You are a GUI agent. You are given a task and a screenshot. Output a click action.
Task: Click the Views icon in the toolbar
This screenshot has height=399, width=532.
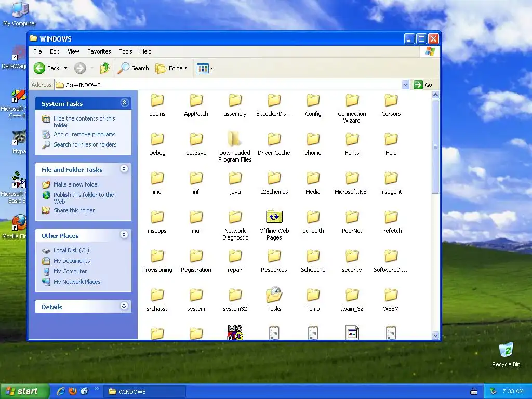203,68
